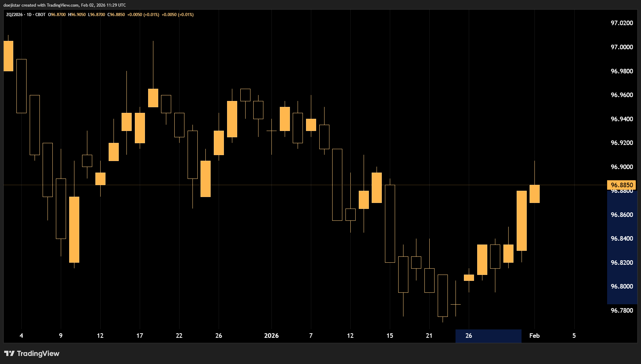Viewport: 641px width, 364px height.
Task: Click the close value C96.8850 in header
Action: pos(116,15)
